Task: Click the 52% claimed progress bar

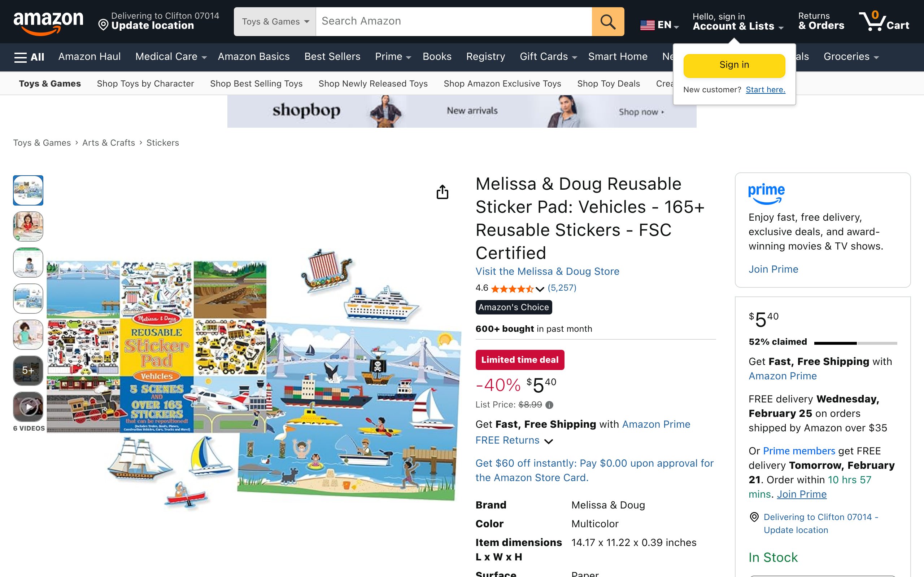Action: (x=855, y=343)
